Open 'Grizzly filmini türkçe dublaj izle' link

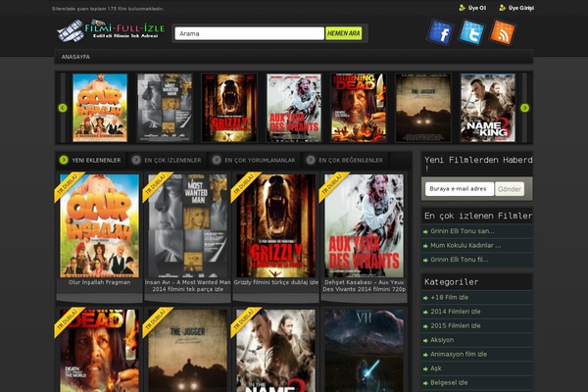tap(276, 282)
